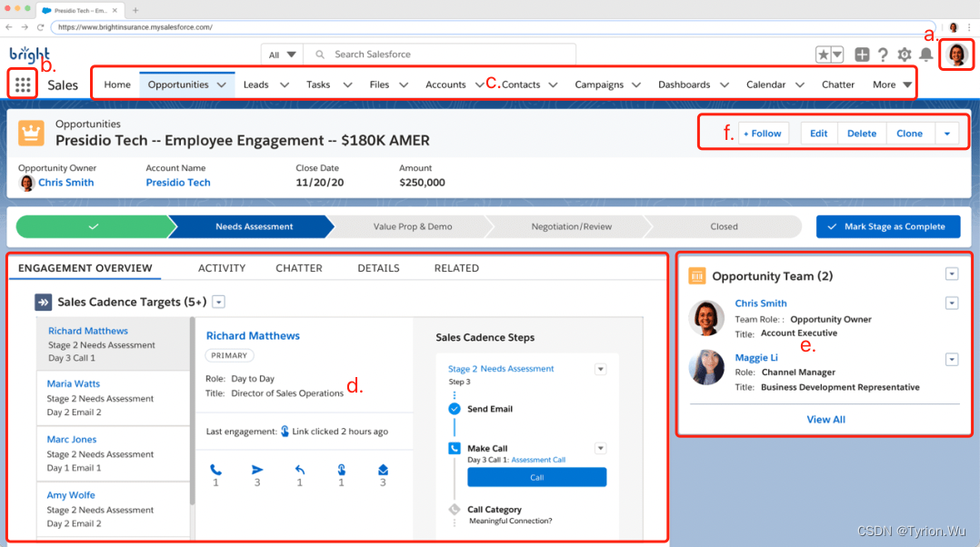Click the opened email envelope icon

tap(383, 470)
